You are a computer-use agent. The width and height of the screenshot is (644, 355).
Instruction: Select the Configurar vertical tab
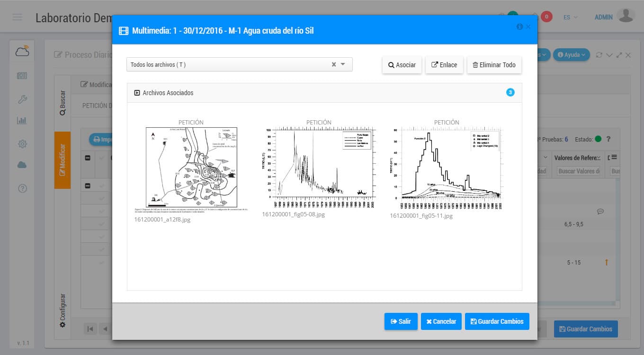click(x=63, y=311)
